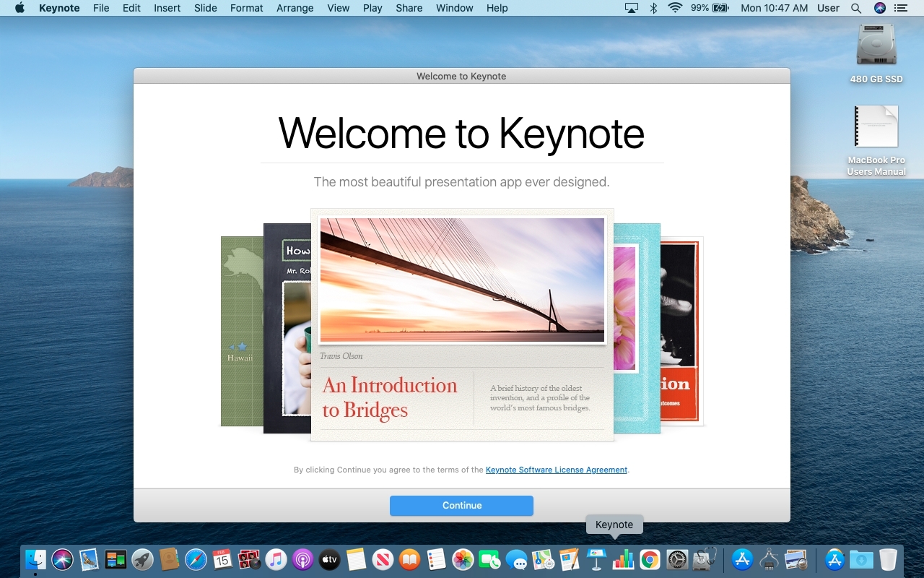The height and width of the screenshot is (578, 924).
Task: Open the Window menu
Action: [x=455, y=8]
